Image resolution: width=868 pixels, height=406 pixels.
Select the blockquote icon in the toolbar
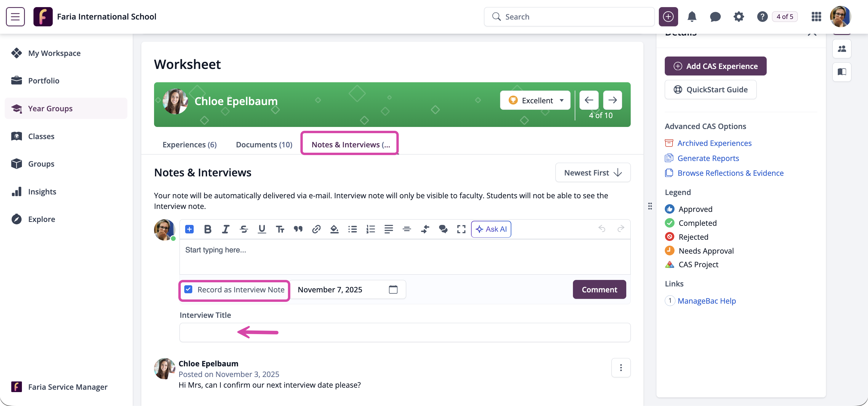click(298, 229)
